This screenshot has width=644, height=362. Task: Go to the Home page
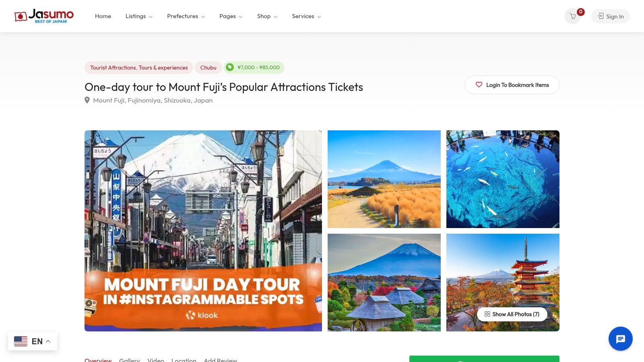coord(103,16)
